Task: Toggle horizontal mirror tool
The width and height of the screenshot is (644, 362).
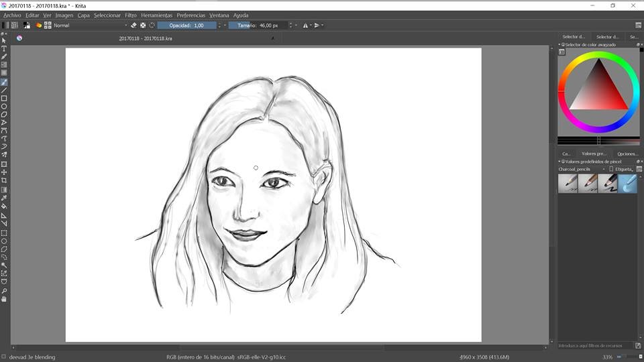Action: pyautogui.click(x=305, y=25)
